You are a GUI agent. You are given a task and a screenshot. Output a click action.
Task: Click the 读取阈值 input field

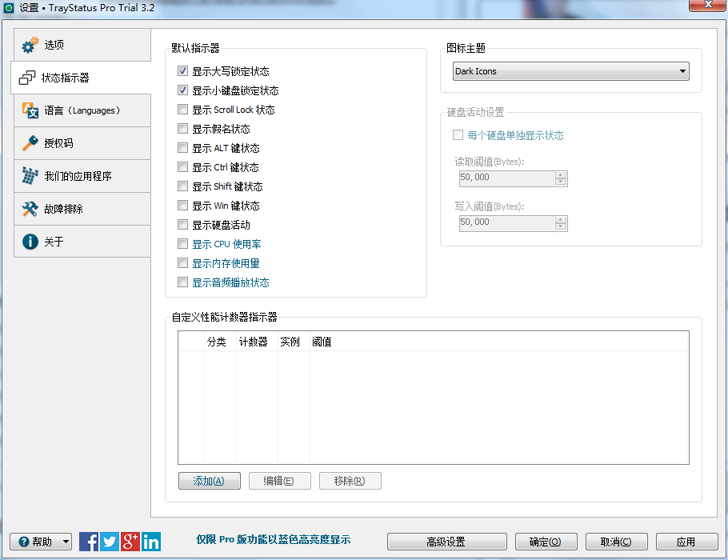pos(507,178)
